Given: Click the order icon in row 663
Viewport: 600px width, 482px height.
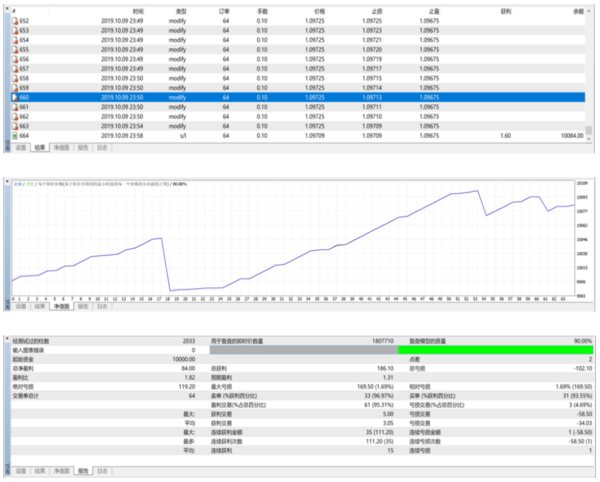Looking at the screenshot, I should coord(14,126).
